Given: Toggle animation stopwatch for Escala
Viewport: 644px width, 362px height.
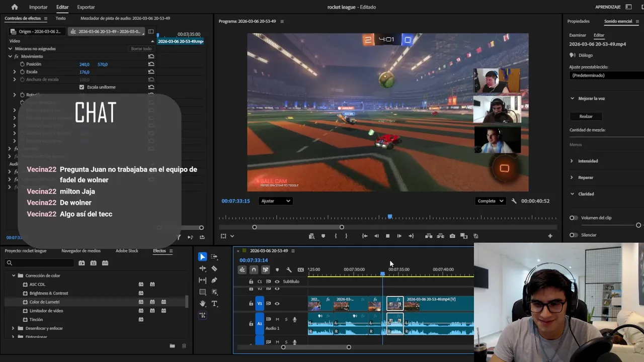Looking at the screenshot, I should click(22, 72).
